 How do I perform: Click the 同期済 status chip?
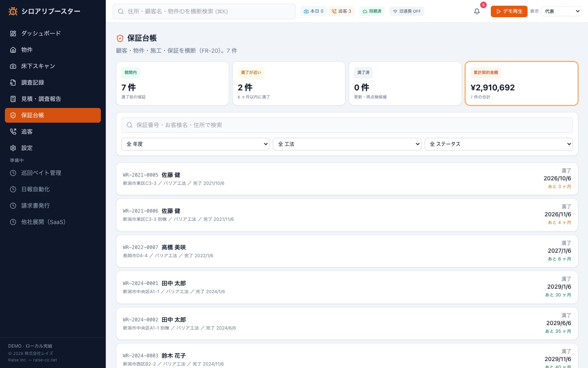(x=372, y=11)
